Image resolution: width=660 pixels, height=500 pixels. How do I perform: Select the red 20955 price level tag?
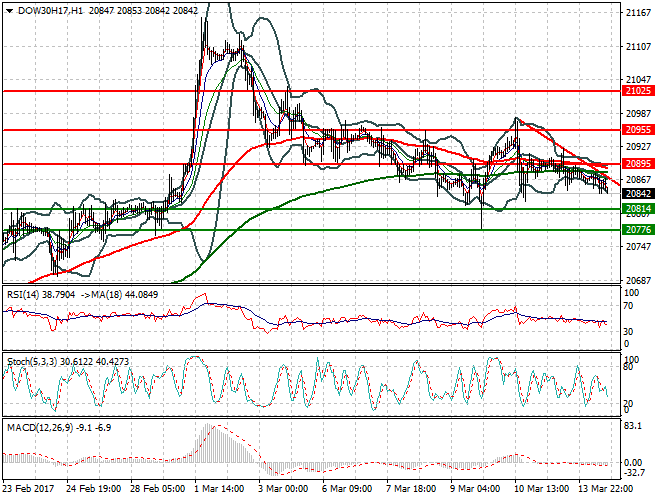tap(637, 130)
